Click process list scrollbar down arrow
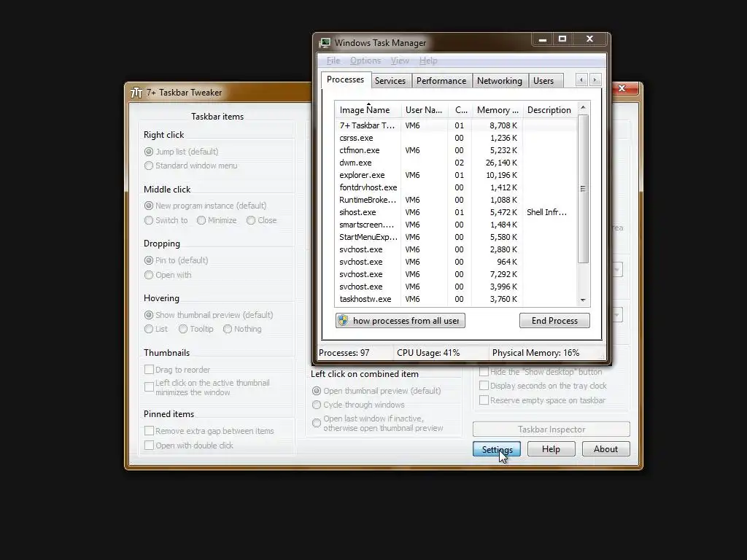 (583, 300)
